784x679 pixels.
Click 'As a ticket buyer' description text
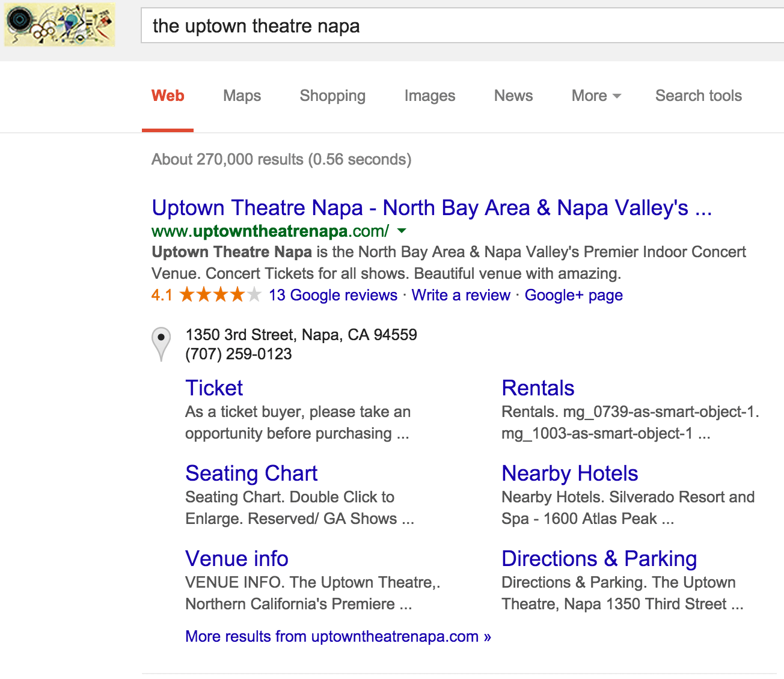[298, 422]
